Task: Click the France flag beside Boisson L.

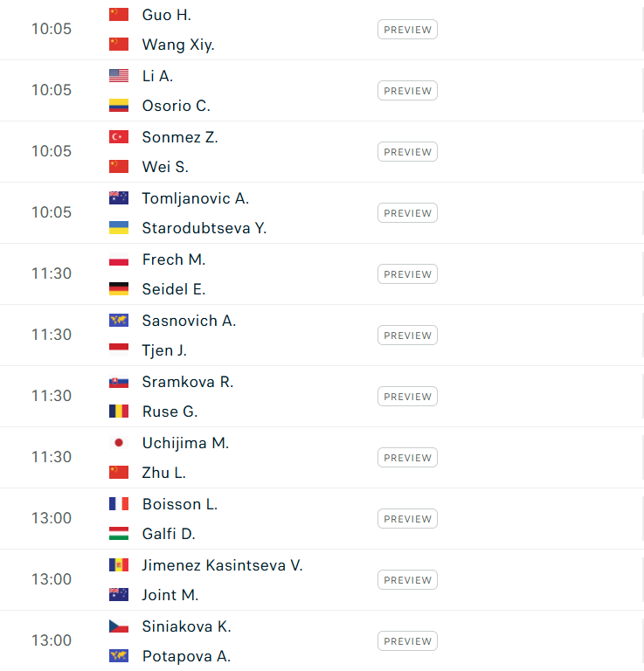Action: [x=119, y=504]
